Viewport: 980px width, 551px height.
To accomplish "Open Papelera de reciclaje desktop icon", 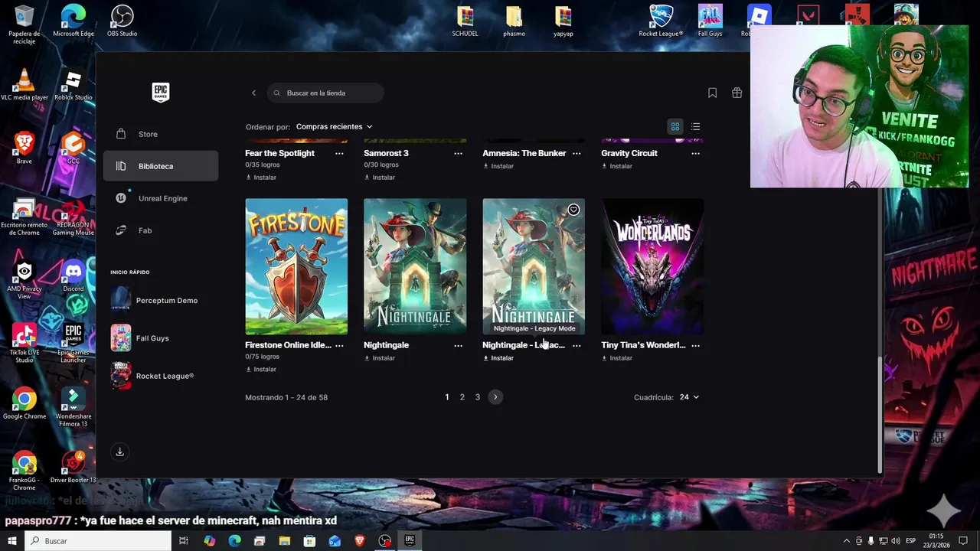I will point(24,24).
